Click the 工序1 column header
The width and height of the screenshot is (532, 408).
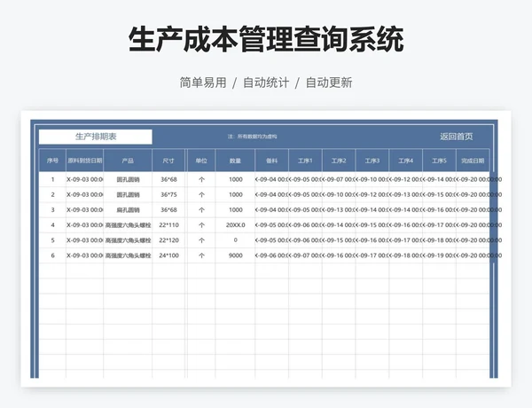pyautogui.click(x=305, y=161)
